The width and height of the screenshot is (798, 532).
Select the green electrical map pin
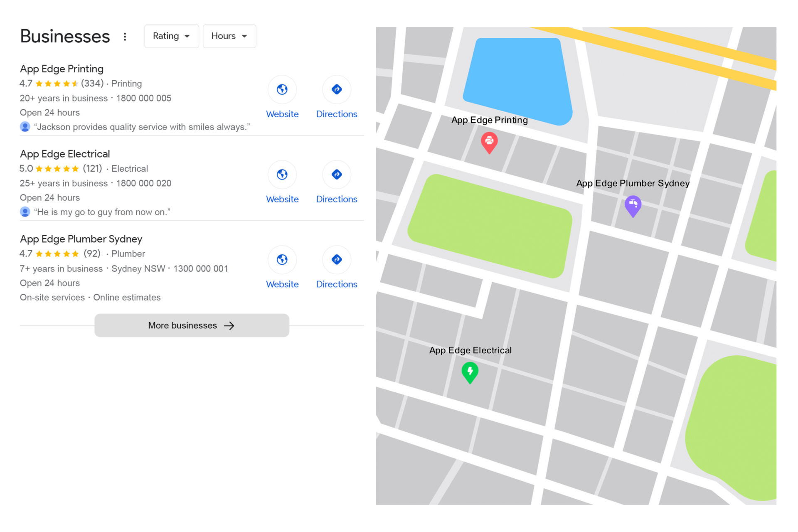pos(470,372)
